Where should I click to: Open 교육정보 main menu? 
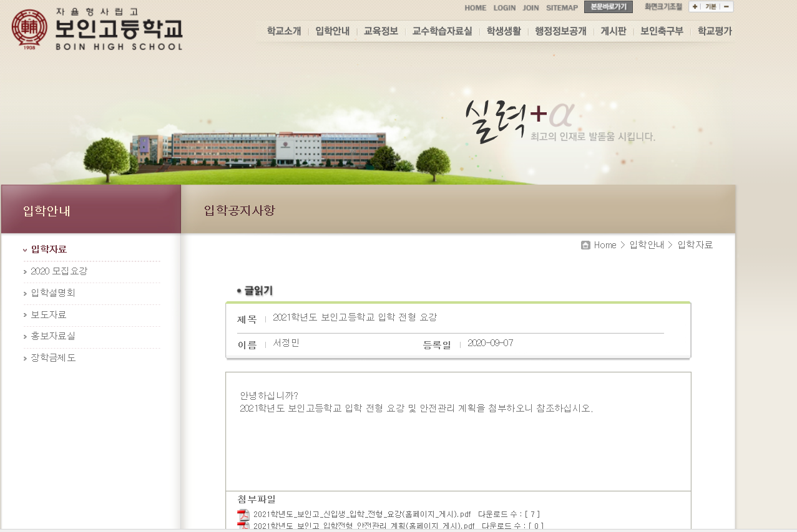[381, 31]
